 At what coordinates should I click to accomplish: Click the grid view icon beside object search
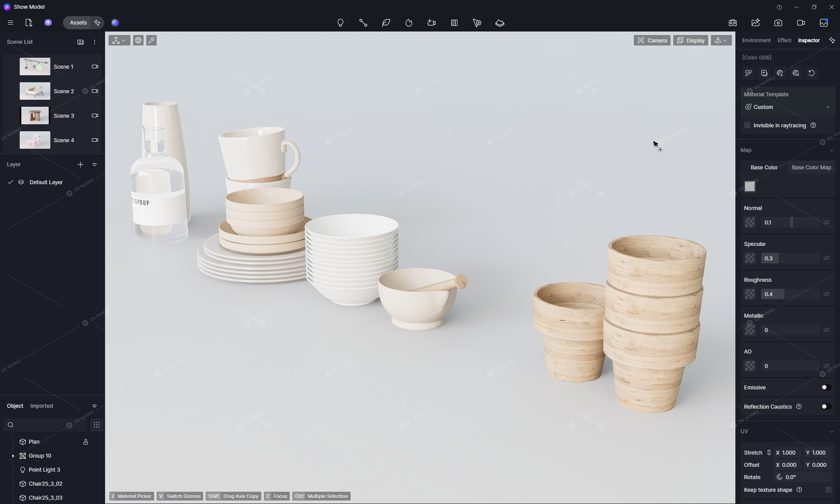97,425
